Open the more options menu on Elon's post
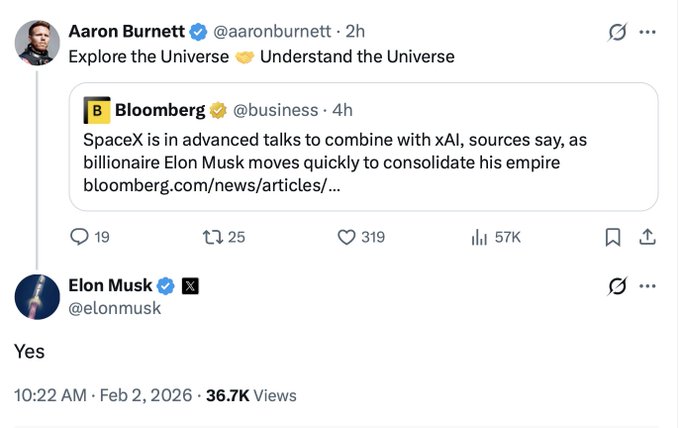 [648, 287]
